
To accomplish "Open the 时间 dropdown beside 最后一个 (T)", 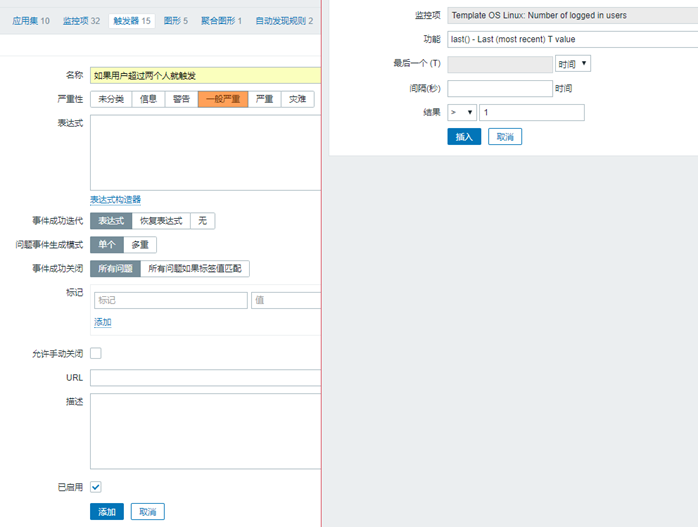I will pyautogui.click(x=573, y=64).
